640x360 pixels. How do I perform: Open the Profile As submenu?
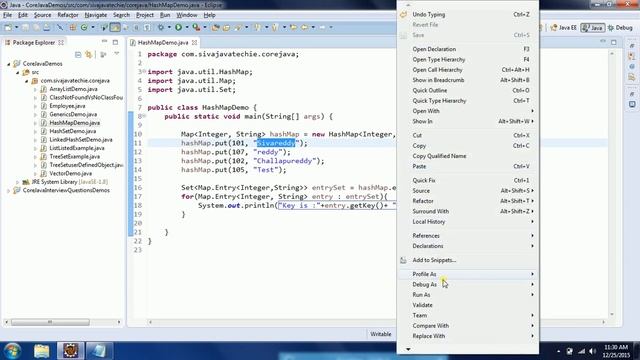(468, 274)
